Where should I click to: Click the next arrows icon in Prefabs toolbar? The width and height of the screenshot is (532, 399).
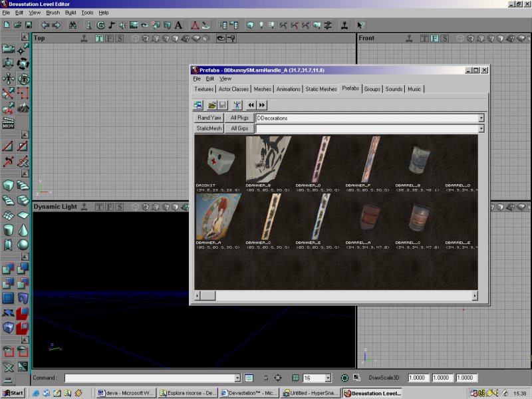pos(262,105)
